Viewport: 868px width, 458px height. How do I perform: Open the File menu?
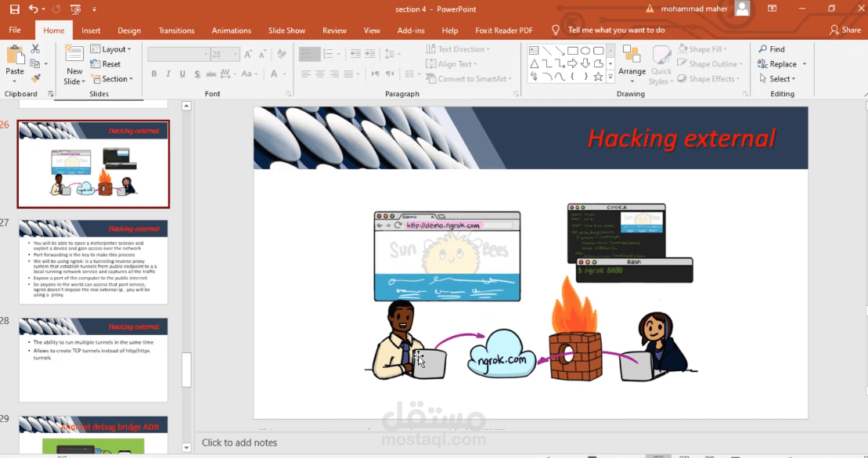coord(15,30)
